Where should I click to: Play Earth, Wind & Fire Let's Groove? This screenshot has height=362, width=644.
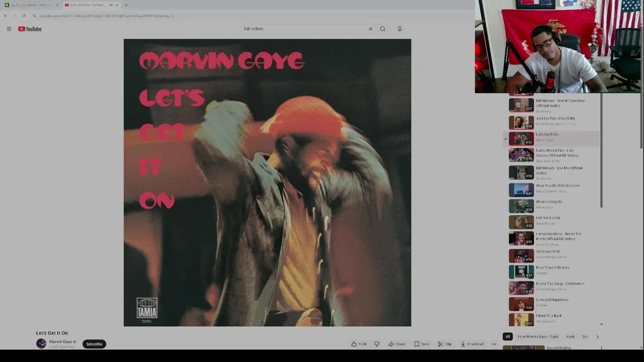552,154
